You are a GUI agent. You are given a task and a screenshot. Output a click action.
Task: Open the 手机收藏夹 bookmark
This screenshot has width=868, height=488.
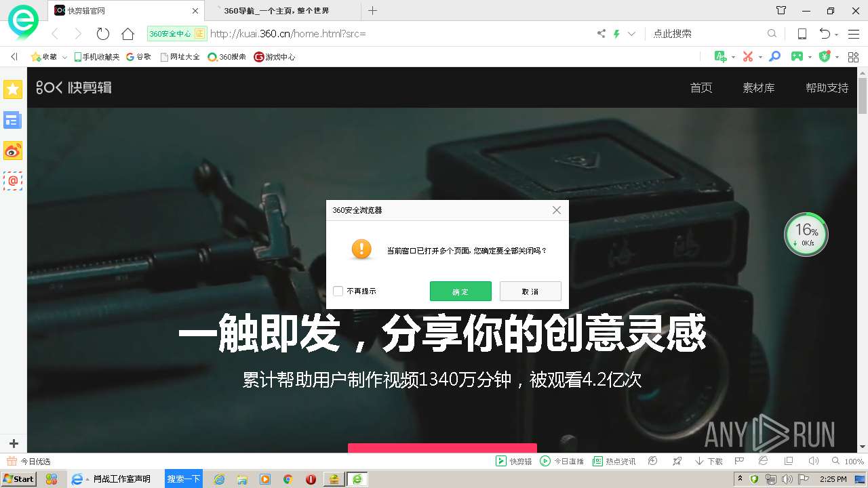(96, 57)
